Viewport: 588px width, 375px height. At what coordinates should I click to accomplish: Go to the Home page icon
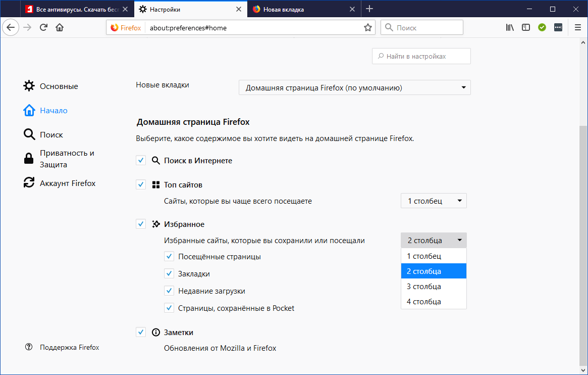point(60,28)
